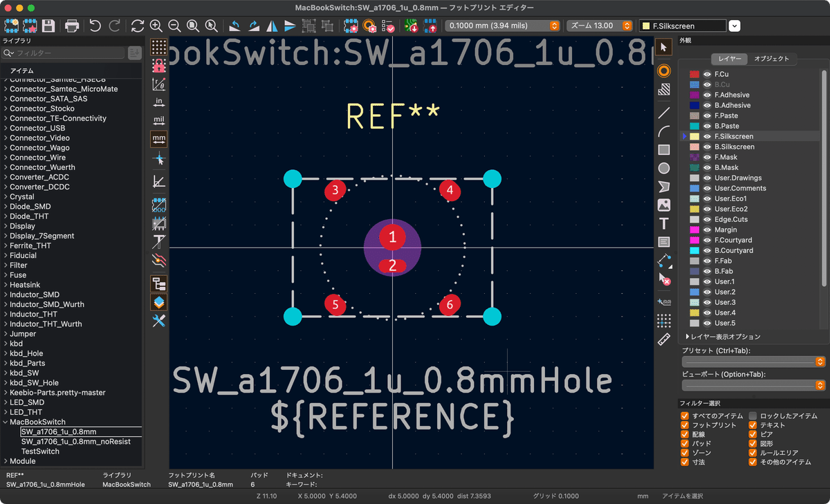Select the Draw rectangle tool

pos(664,149)
